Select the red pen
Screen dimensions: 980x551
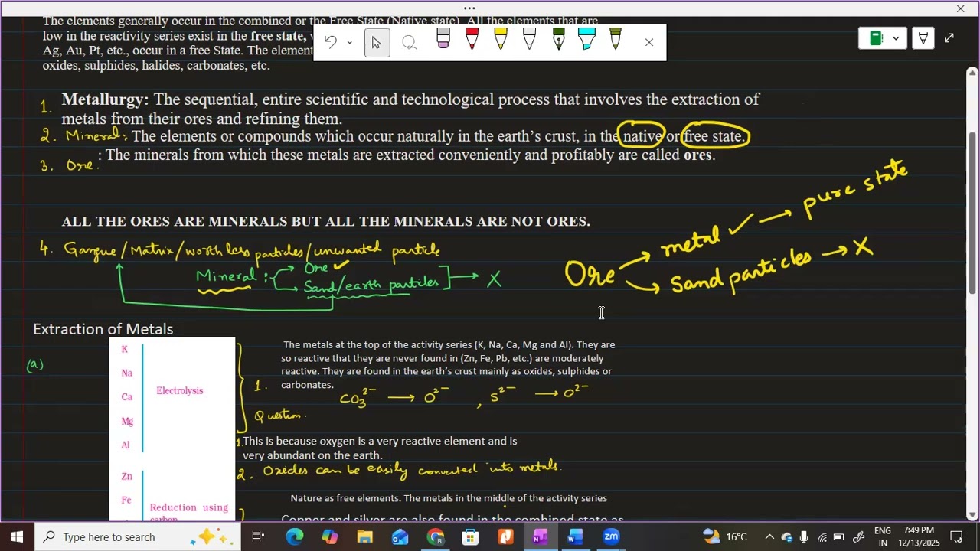point(472,39)
